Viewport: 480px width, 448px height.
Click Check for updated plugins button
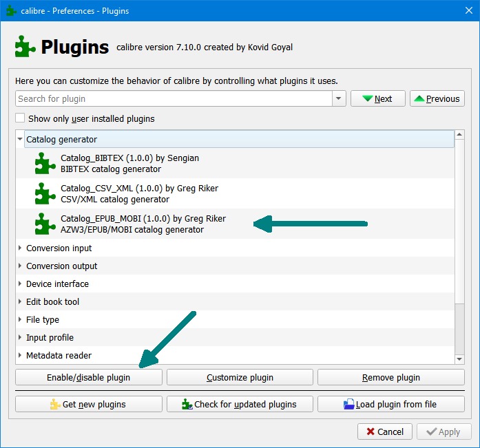tap(240, 404)
